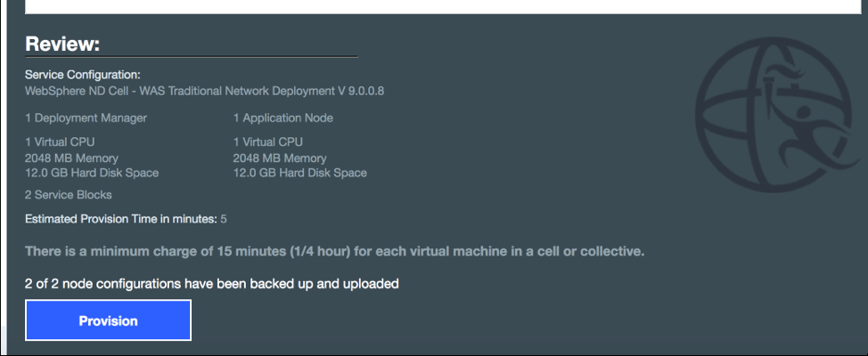The height and width of the screenshot is (356, 868).
Task: Click 1 Deployment Manager text
Action: (86, 117)
